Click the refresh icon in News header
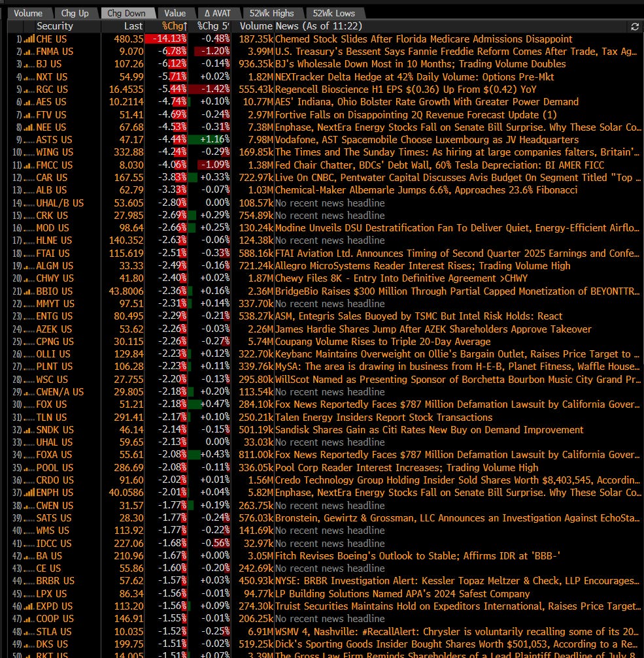The height and width of the screenshot is (658, 644). [x=634, y=26]
